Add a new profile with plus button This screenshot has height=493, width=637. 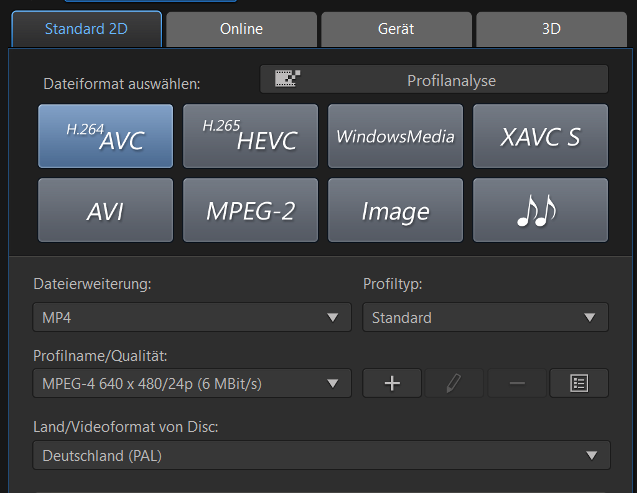coord(392,383)
